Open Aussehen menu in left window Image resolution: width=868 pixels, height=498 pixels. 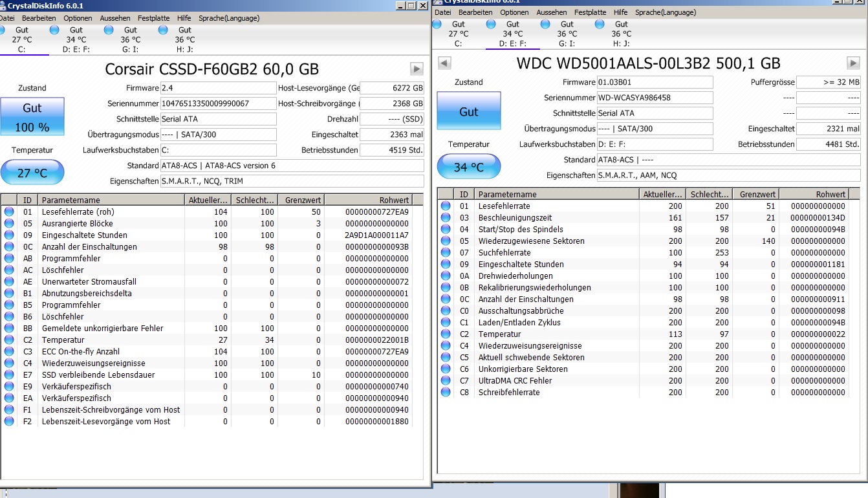click(115, 18)
